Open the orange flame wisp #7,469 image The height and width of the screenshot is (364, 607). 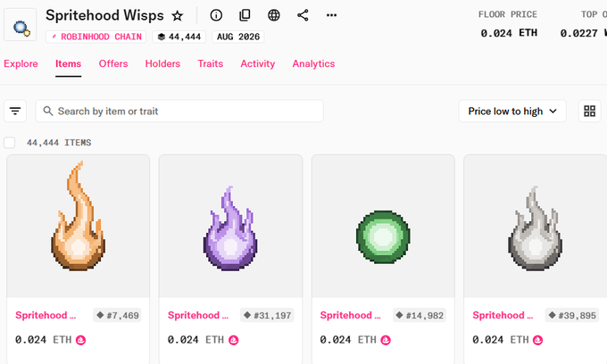click(79, 227)
